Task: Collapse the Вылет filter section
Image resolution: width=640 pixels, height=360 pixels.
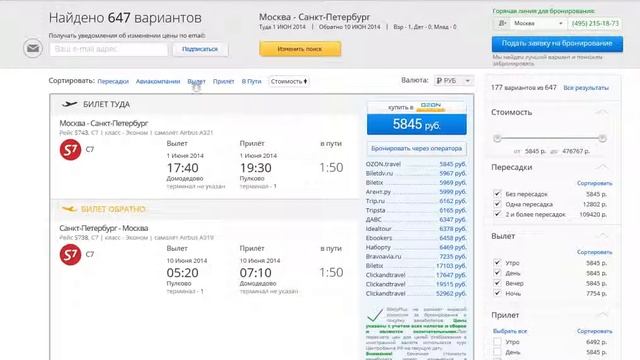Action: (602, 236)
